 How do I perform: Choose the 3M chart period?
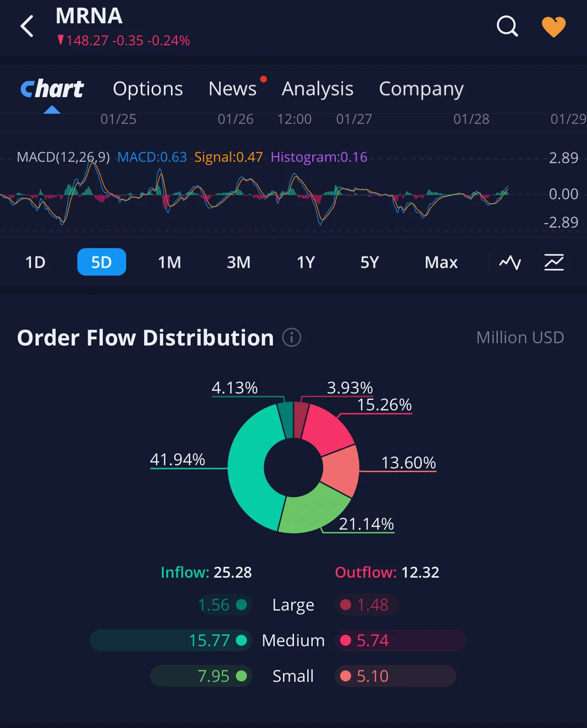(x=239, y=262)
